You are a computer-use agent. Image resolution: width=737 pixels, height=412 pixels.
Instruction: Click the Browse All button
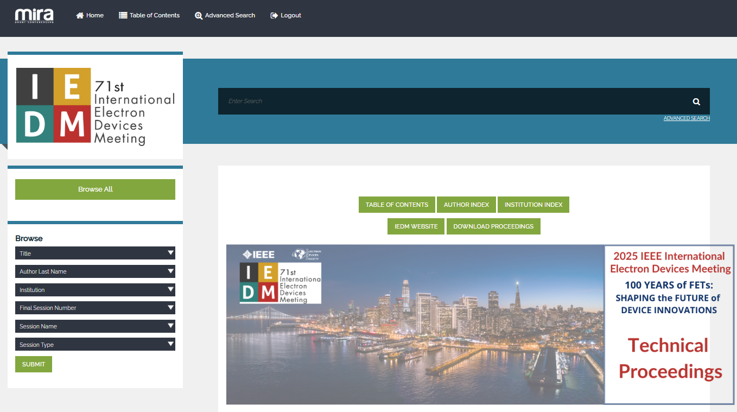click(x=95, y=189)
